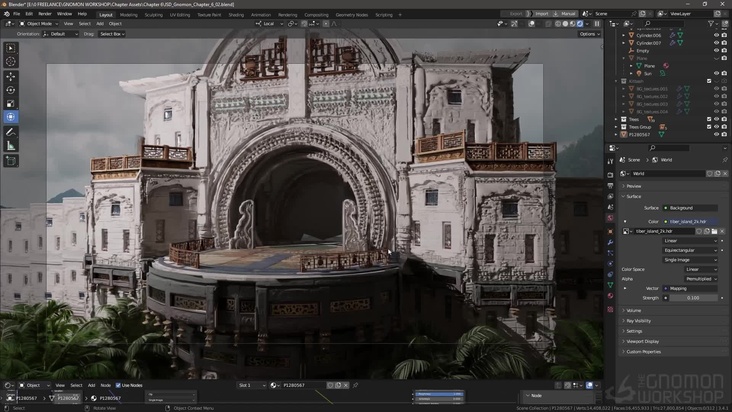Image resolution: width=732 pixels, height=412 pixels.
Task: Activate the Annotate tool
Action: coord(11,132)
